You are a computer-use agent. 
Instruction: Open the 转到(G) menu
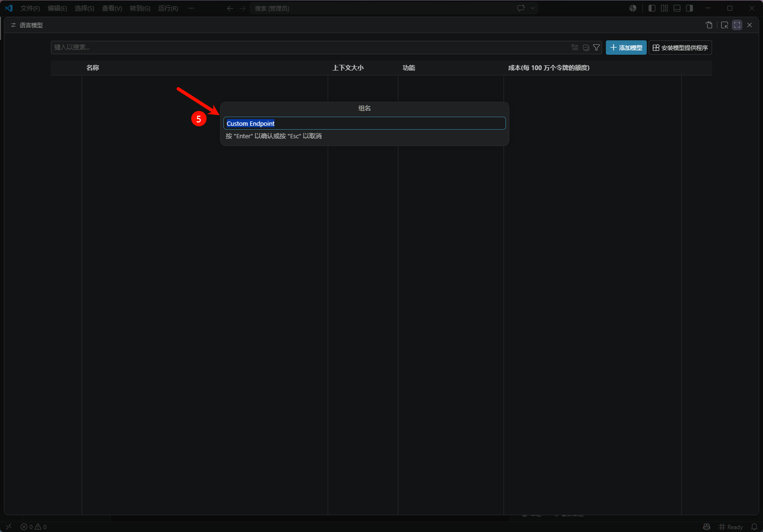(140, 8)
